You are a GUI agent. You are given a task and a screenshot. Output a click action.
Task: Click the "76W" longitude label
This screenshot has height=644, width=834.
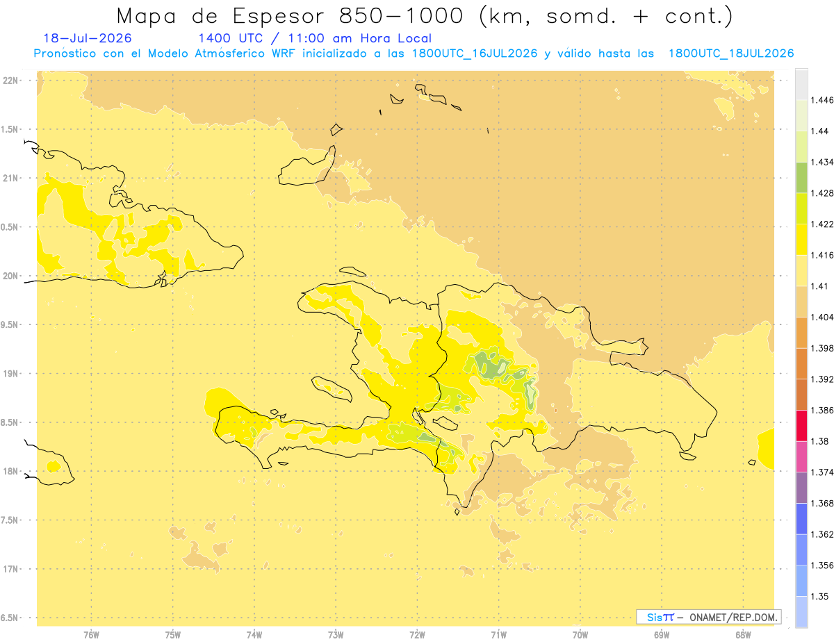(x=91, y=635)
